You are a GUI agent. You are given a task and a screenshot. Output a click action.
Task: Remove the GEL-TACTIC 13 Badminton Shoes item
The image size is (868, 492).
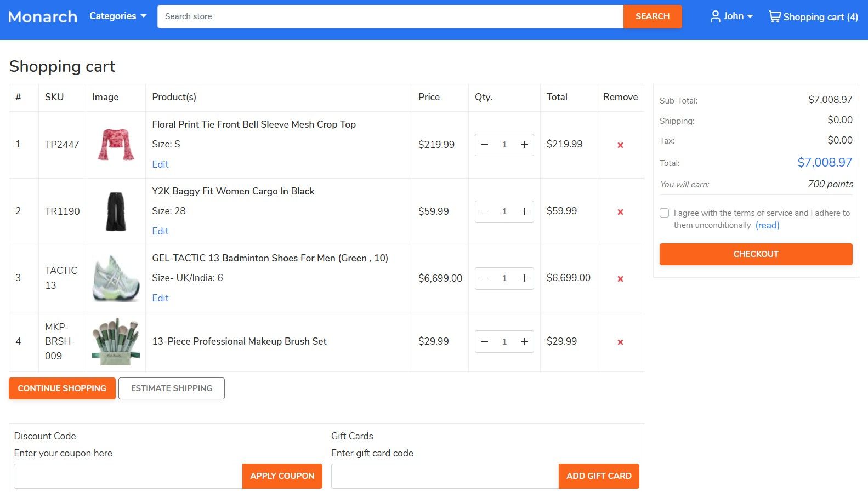(620, 279)
